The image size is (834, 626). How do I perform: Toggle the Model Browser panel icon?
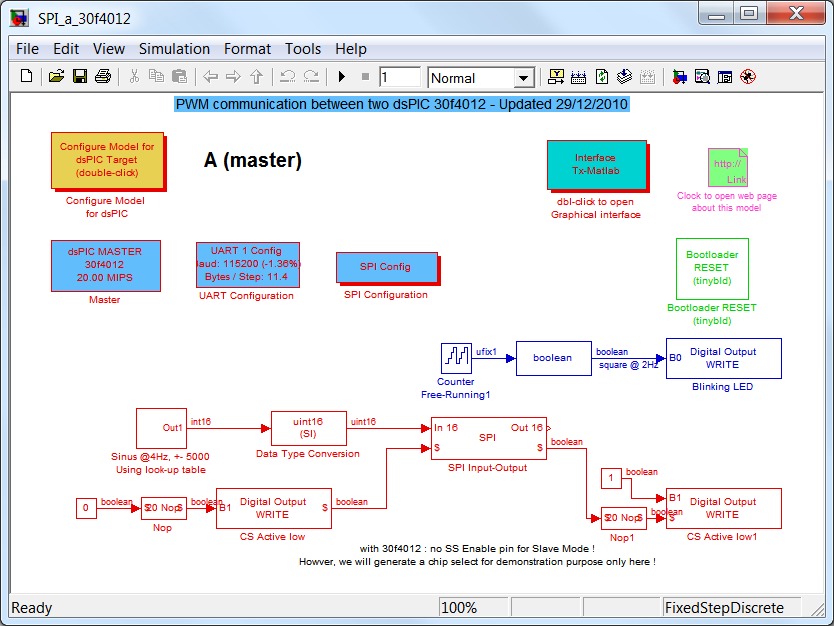point(725,77)
